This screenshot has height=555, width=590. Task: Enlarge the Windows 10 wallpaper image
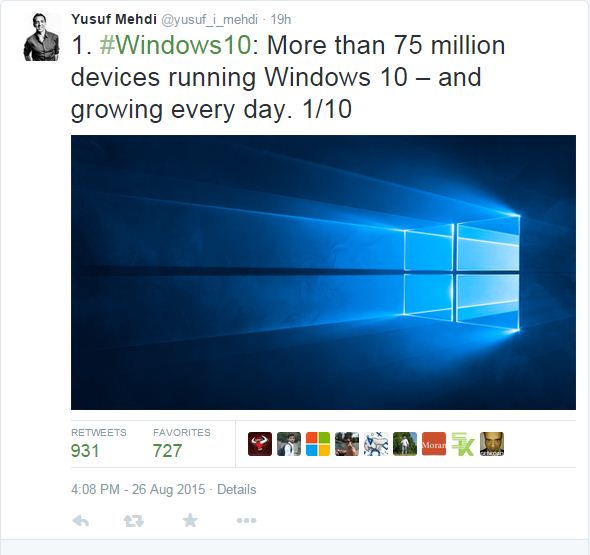pos(323,272)
